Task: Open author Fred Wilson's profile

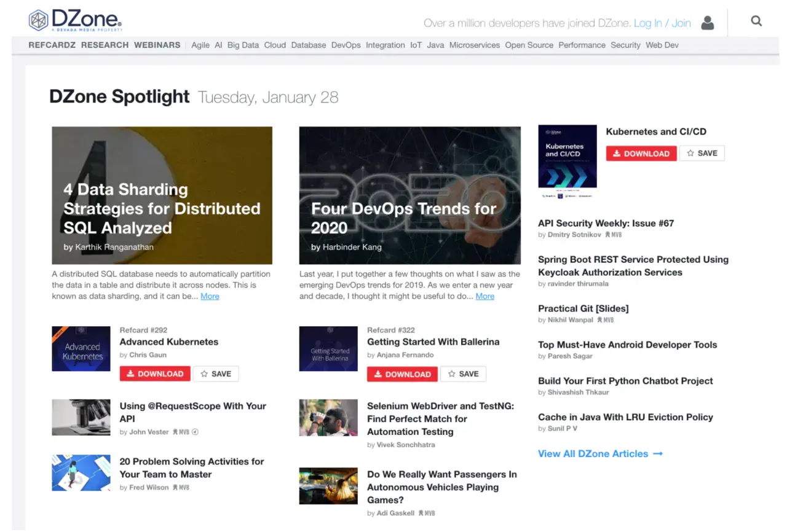Action: pos(149,487)
